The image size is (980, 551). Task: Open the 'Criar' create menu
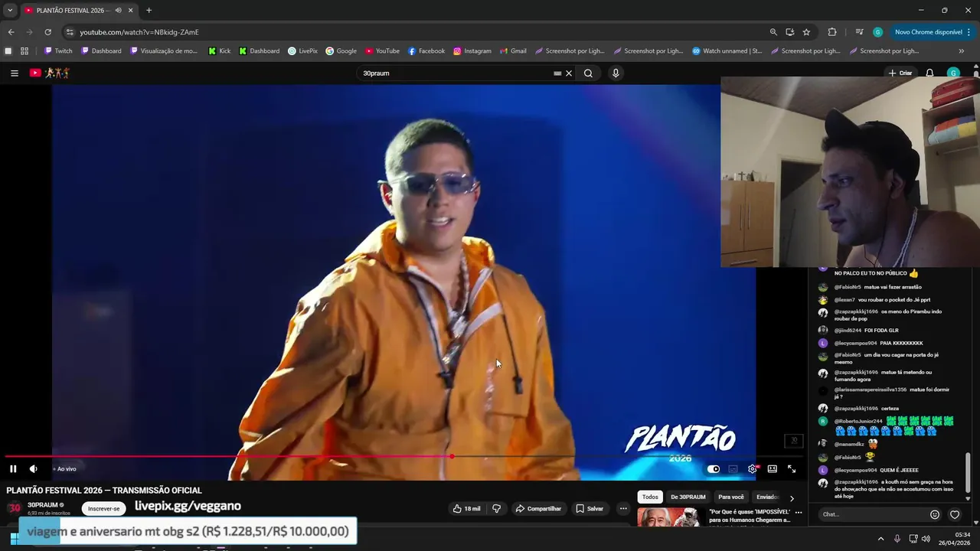coord(900,73)
